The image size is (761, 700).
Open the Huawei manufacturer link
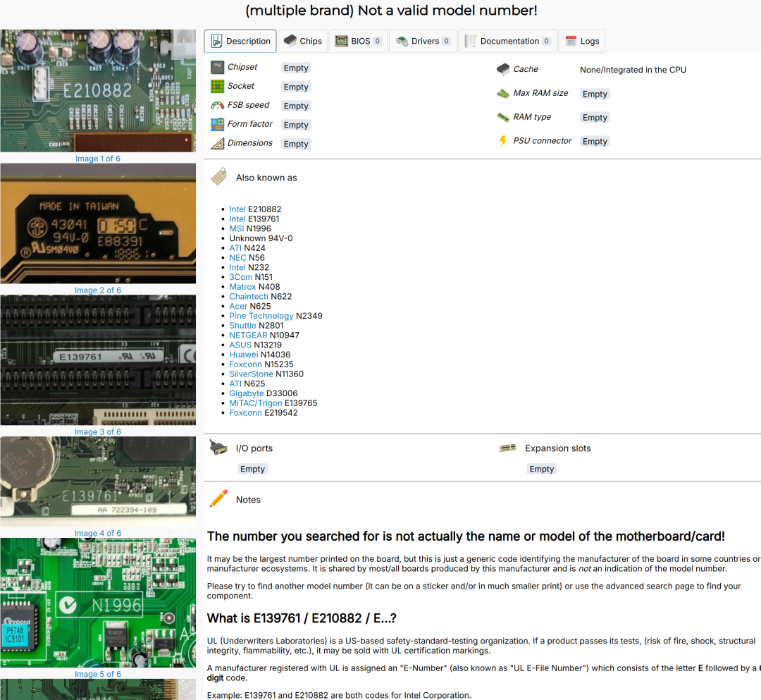click(244, 355)
